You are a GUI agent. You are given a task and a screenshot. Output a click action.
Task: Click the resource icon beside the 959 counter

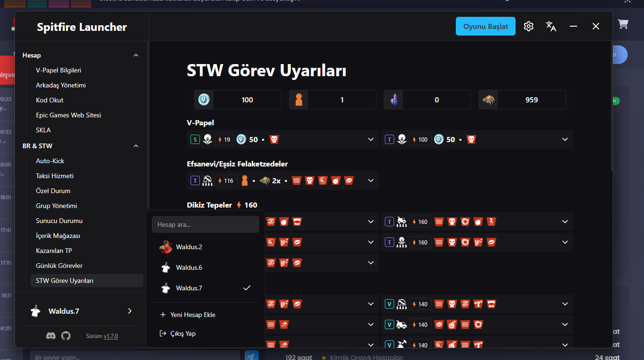[488, 100]
